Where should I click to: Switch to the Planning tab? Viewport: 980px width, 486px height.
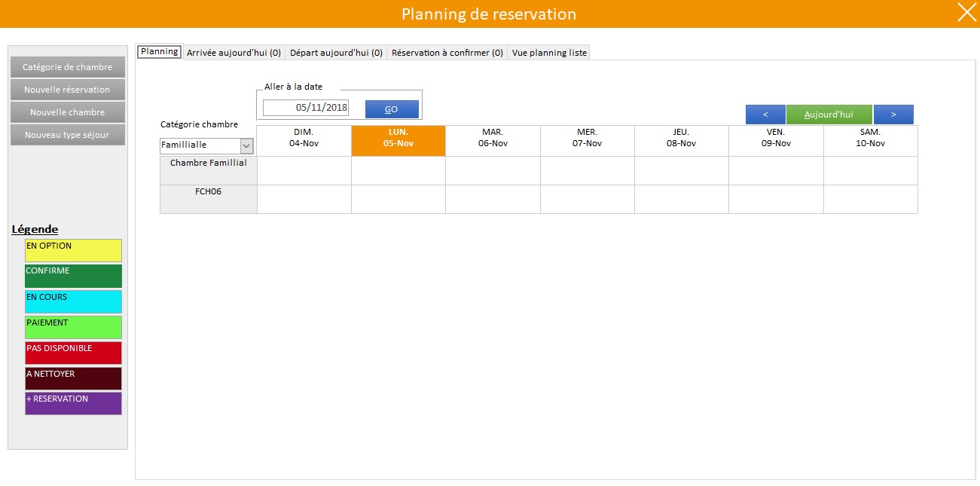[159, 52]
